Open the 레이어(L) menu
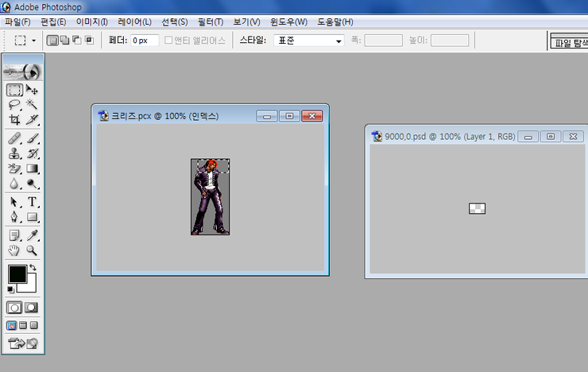The image size is (588, 372). click(134, 22)
